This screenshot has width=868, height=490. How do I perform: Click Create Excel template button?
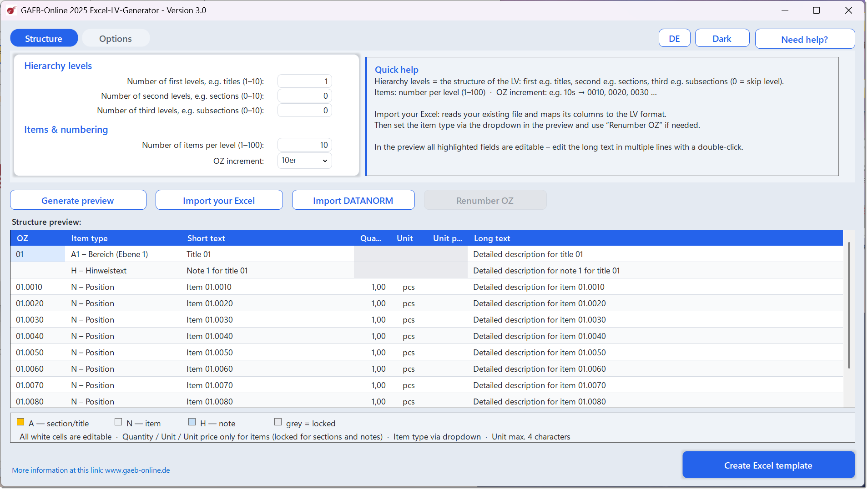point(768,465)
